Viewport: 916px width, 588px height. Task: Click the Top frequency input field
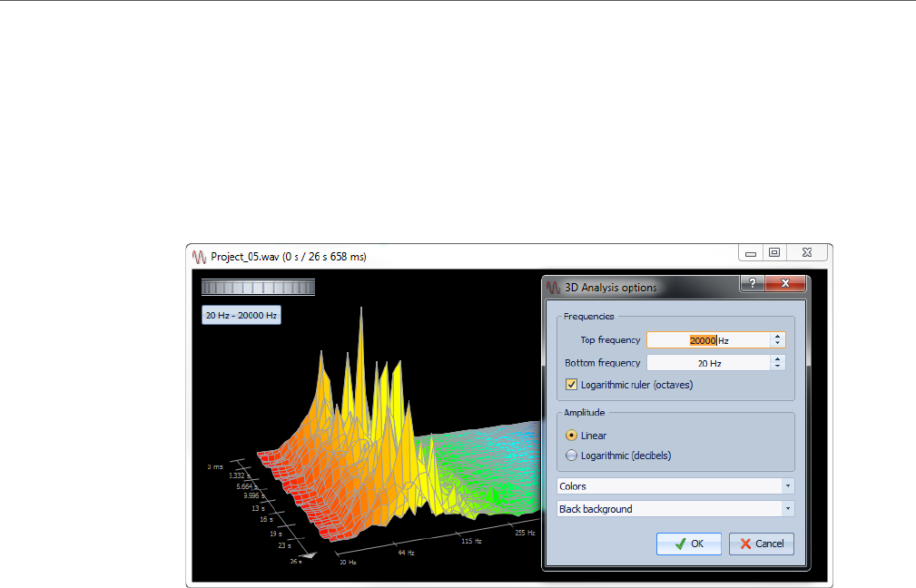(x=709, y=340)
